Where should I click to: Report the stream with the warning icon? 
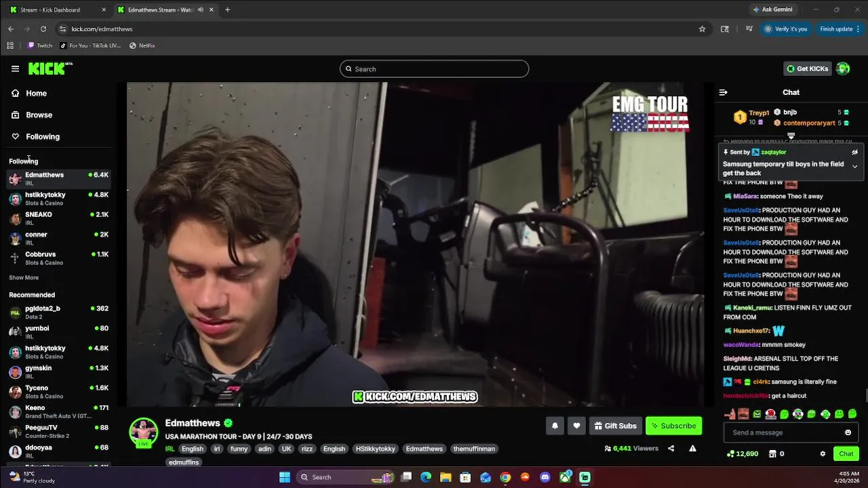(692, 449)
